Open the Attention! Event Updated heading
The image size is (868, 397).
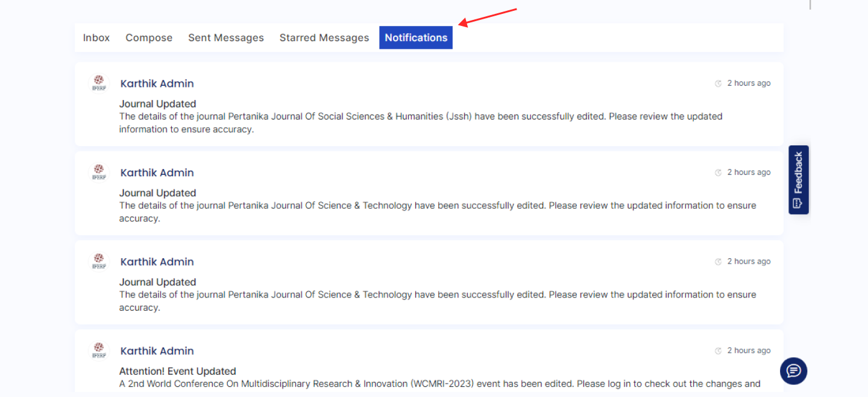point(177,371)
